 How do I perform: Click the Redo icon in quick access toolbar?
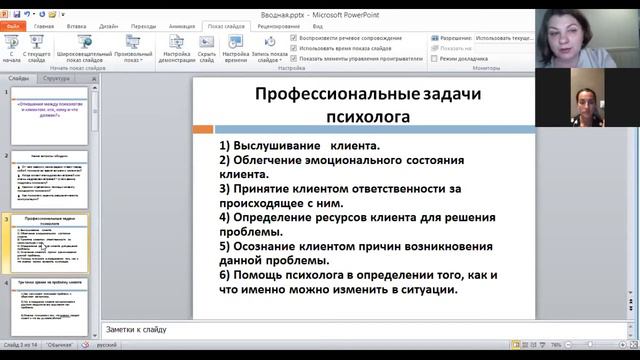(42, 14)
